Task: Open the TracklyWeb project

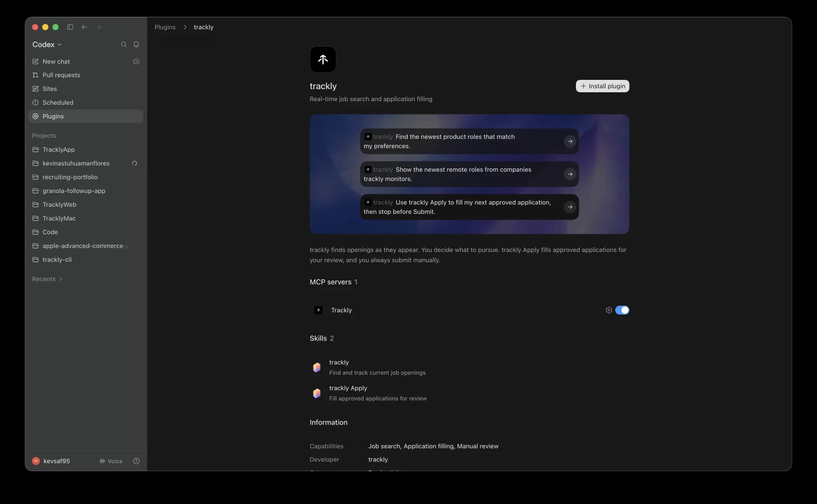Action: point(86,205)
